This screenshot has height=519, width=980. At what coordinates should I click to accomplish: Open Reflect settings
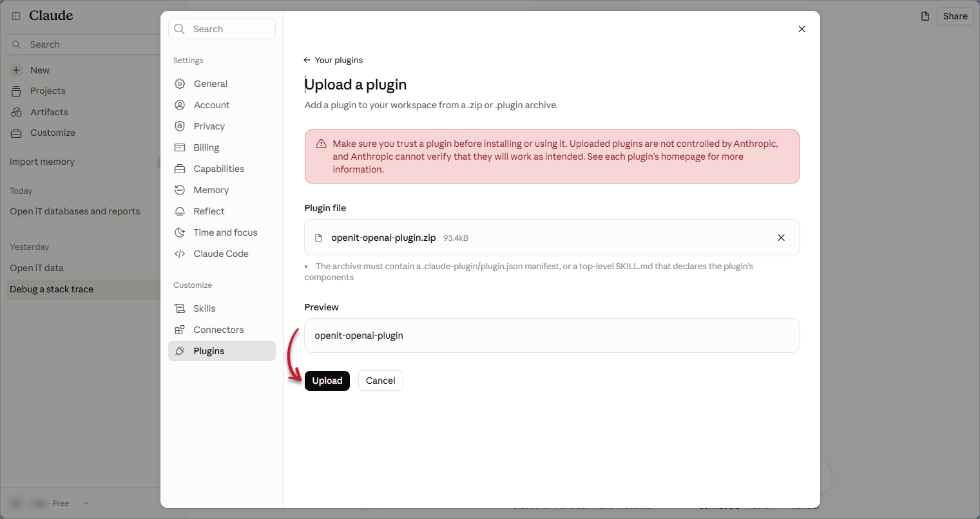click(222, 211)
